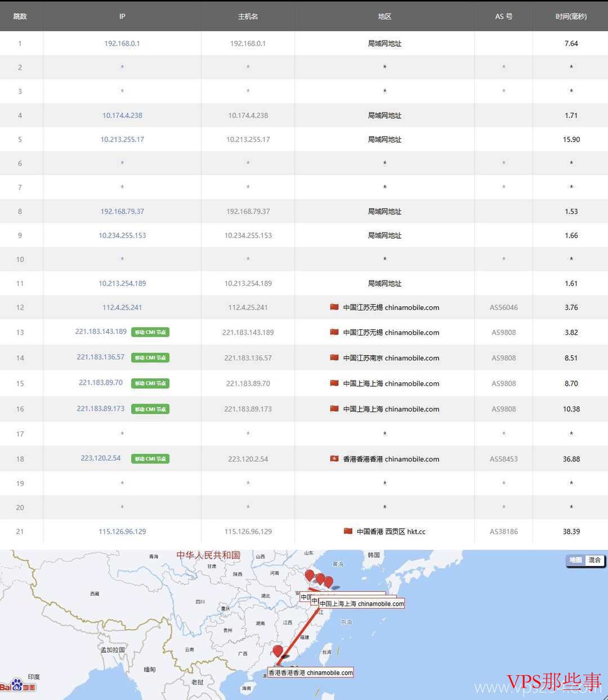Click the 跳数 column header

20,16
